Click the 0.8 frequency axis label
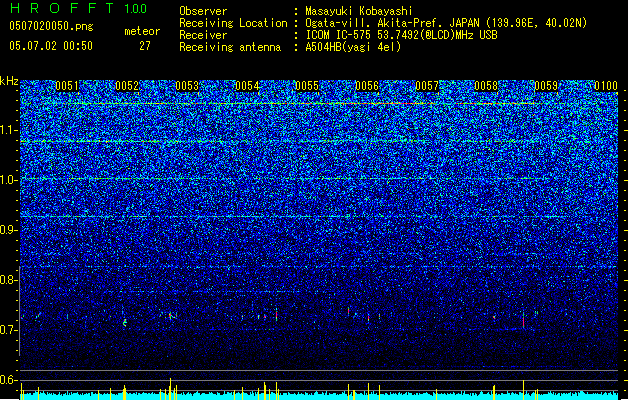Image resolution: width=629 pixels, height=400 pixels. pyautogui.click(x=9, y=280)
